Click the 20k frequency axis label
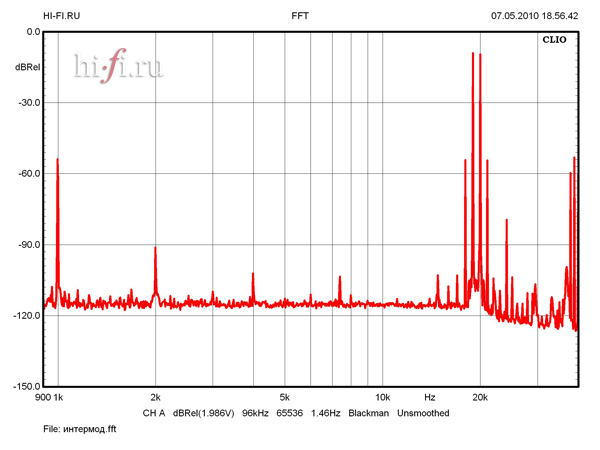Image resolution: width=600 pixels, height=450 pixels. [x=480, y=397]
